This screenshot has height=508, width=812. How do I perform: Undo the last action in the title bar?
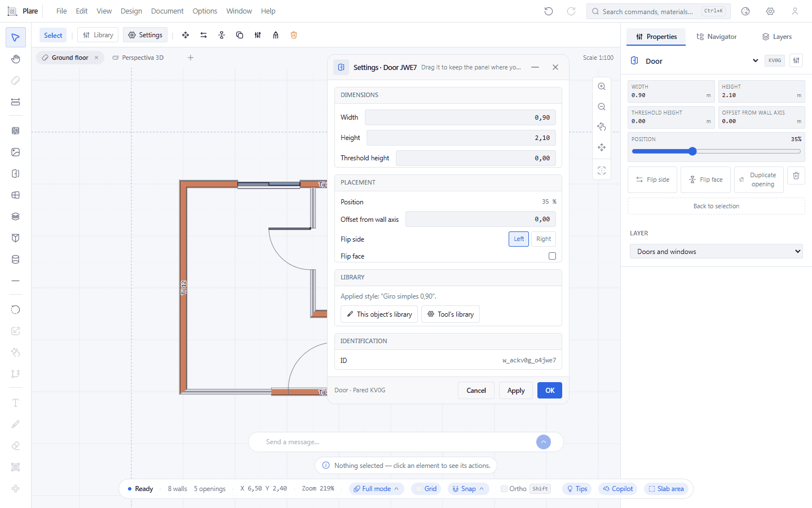click(x=549, y=11)
